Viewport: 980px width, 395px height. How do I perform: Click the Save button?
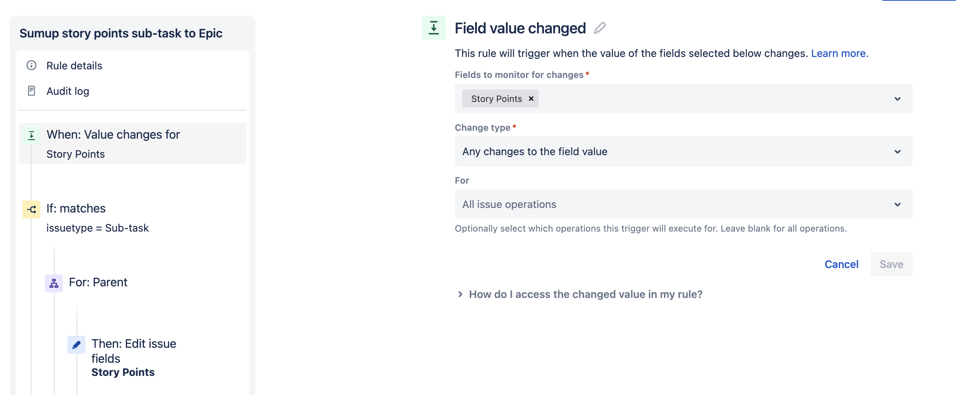pos(891,264)
